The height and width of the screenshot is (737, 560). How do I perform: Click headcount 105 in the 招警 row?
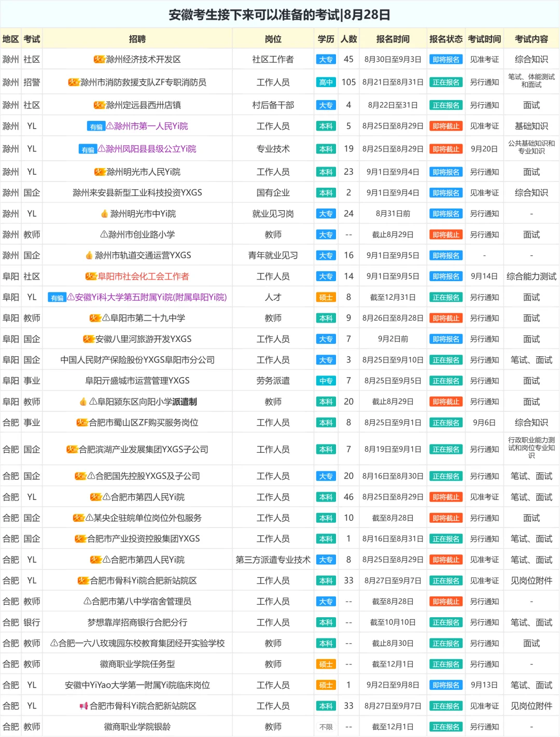(349, 82)
